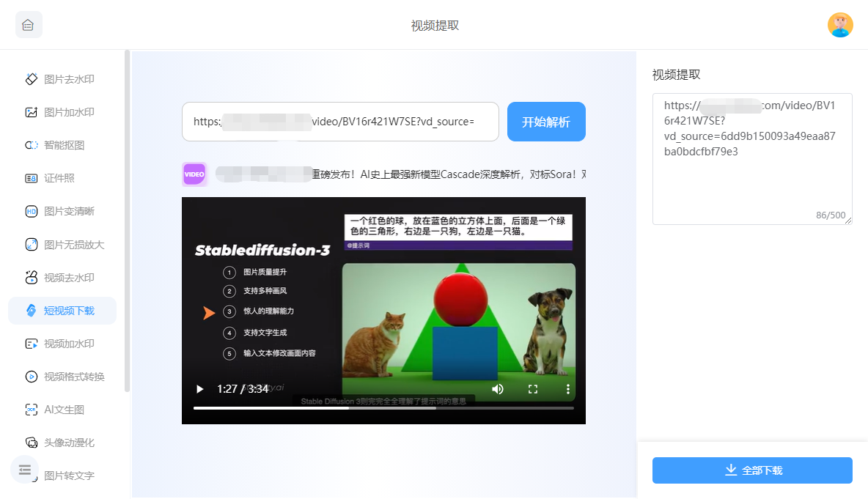
Task: Click the 86/500 character counter
Action: click(x=831, y=215)
